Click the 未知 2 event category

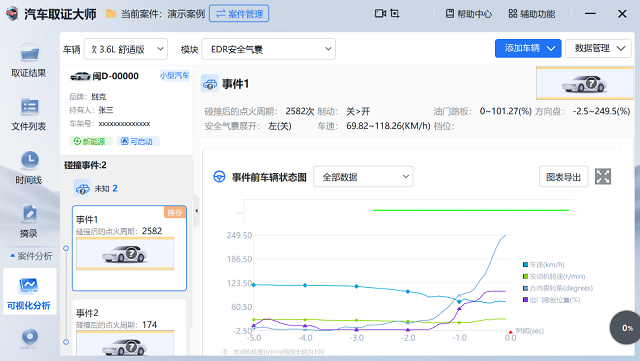coord(96,188)
